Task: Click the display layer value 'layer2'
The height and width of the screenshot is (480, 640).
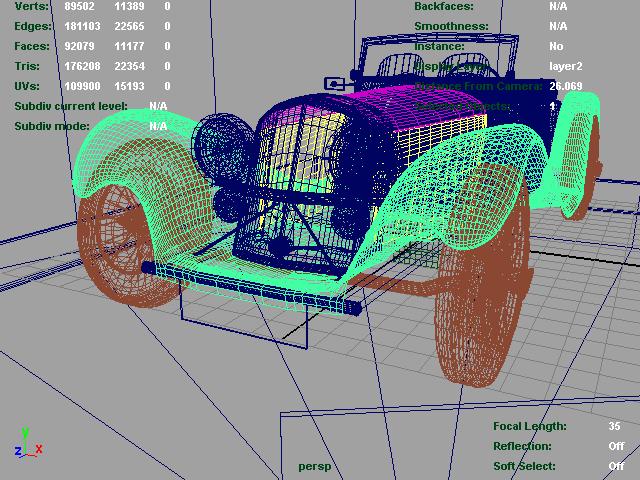Action: tap(566, 66)
